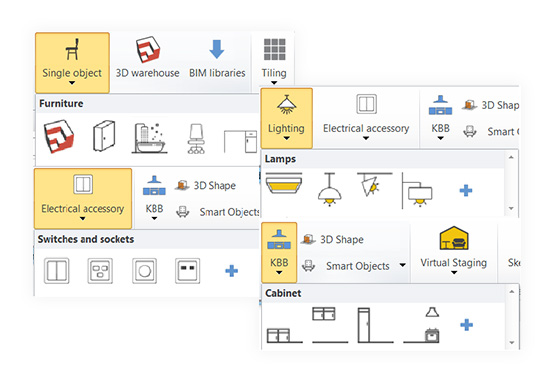
Task: Click the Furniture section header
Action: (61, 104)
